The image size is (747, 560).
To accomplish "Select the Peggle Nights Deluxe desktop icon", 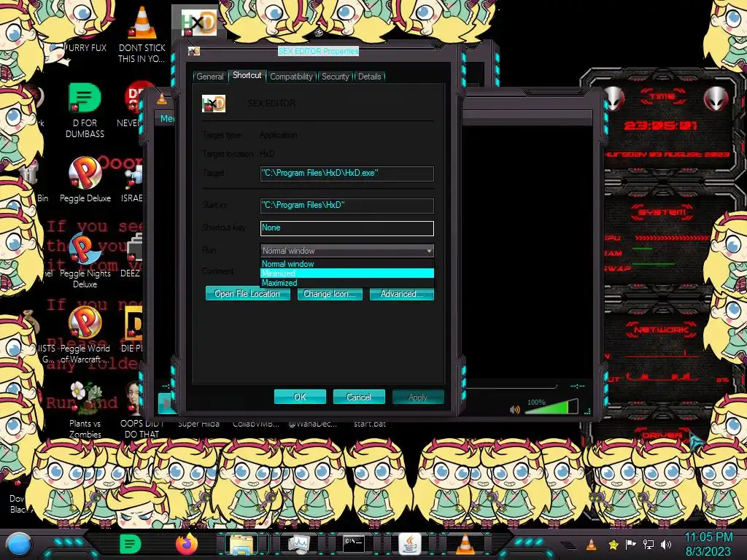I will [85, 262].
